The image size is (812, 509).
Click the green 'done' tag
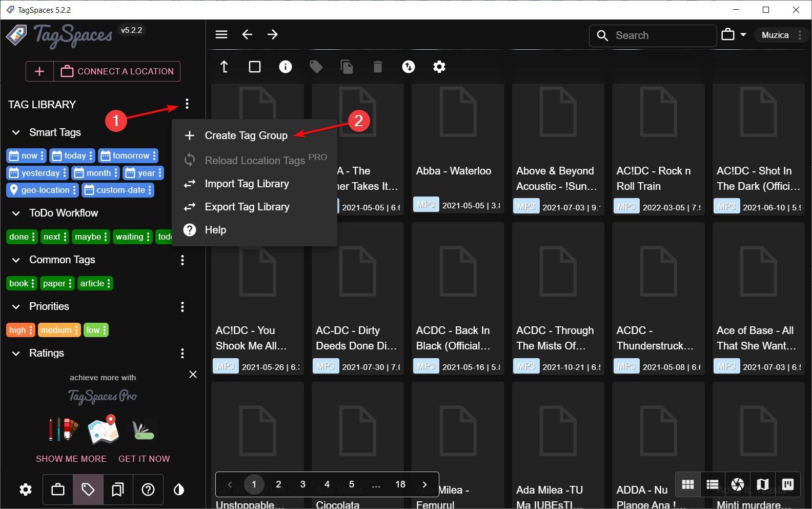click(22, 237)
